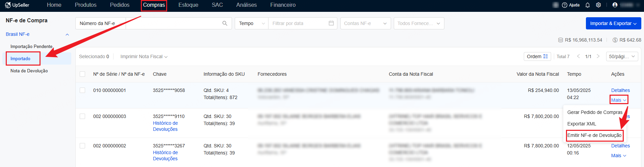
Task: Open Imprimir Nota Fiscal dropdown
Action: point(144,56)
